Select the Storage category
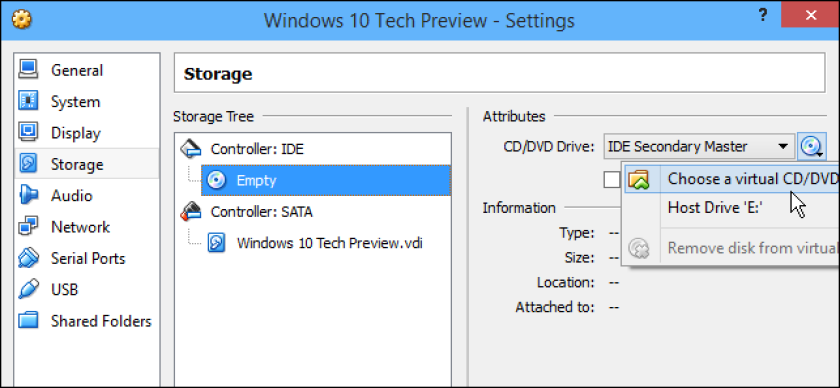 point(87,164)
